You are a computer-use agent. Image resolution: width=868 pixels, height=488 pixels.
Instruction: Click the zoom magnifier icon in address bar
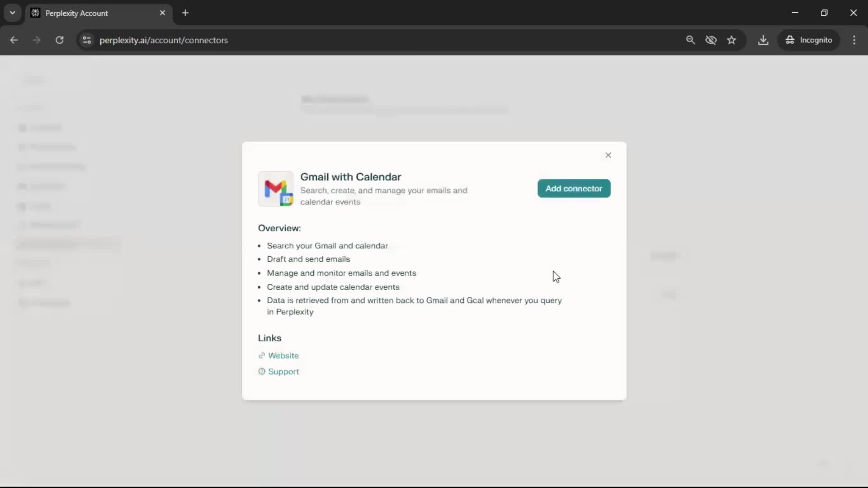click(690, 40)
